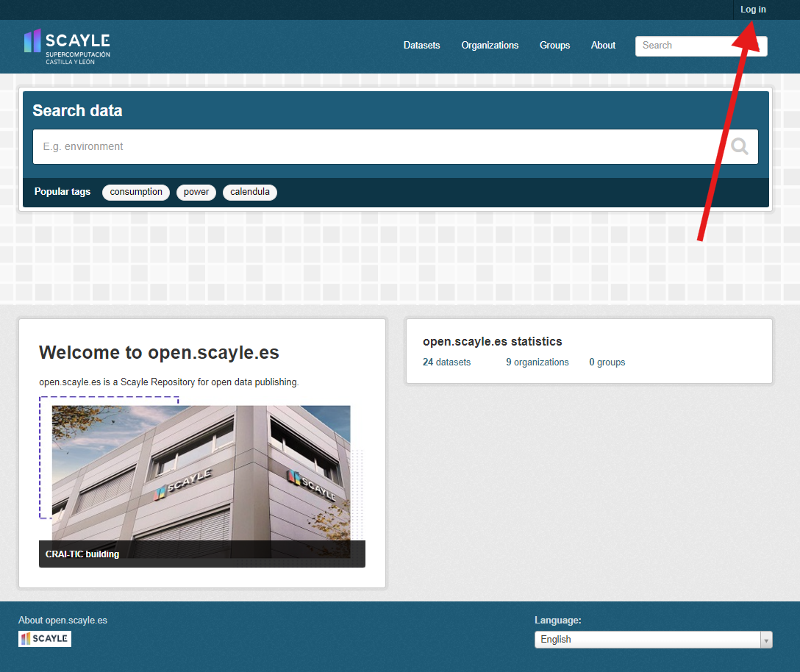Select the consumption tag
Image resolution: width=800 pixels, height=672 pixels.
point(136,192)
